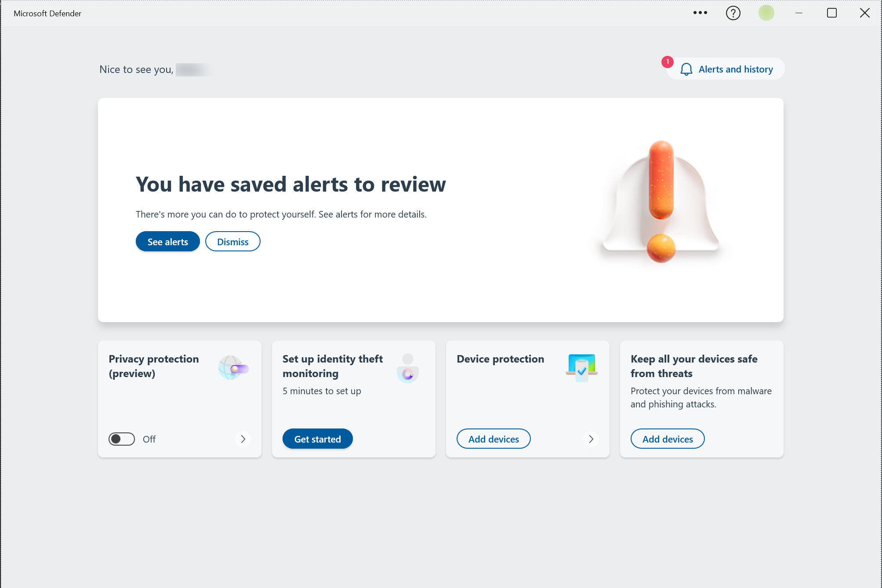Expand Device protection card chevron
Image resolution: width=882 pixels, height=588 pixels.
591,439
